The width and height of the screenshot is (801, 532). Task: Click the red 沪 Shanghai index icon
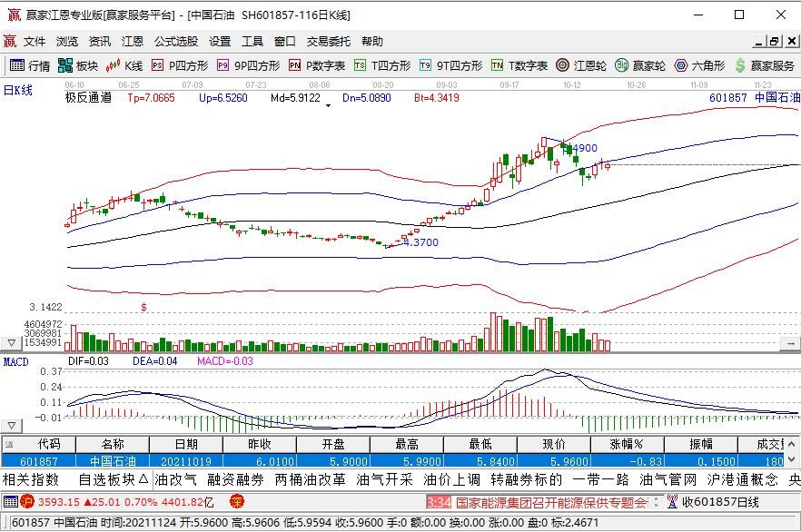click(26, 502)
